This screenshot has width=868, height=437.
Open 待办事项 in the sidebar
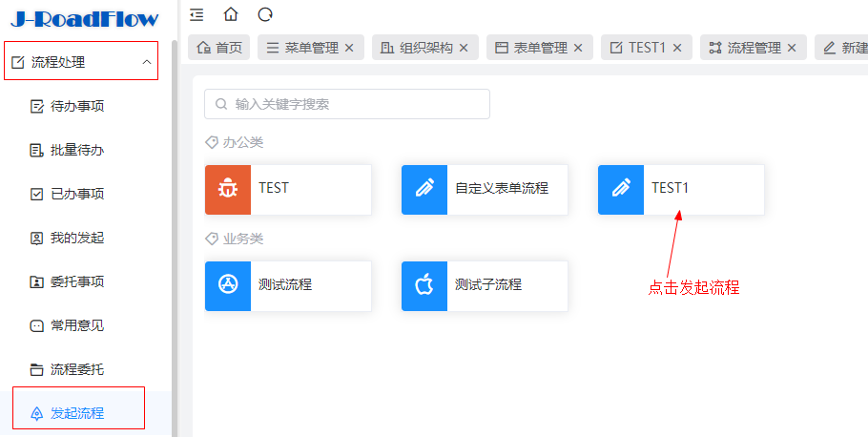pos(86,106)
